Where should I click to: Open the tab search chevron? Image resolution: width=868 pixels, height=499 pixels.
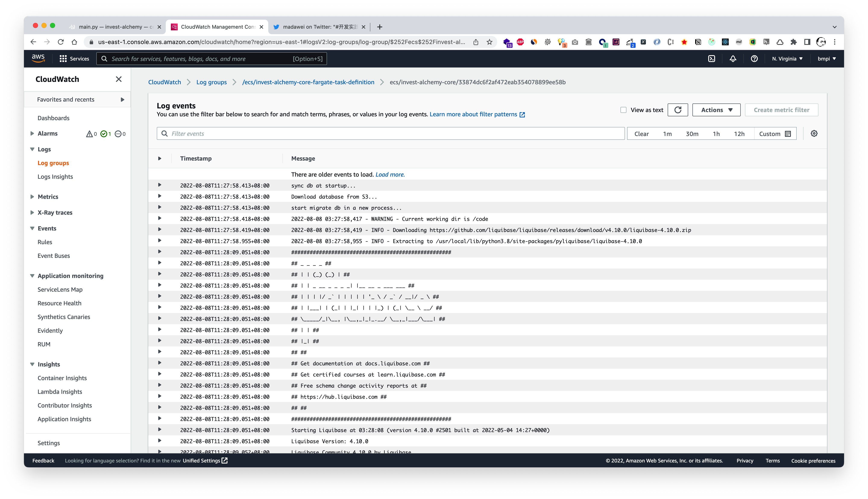pyautogui.click(x=834, y=27)
